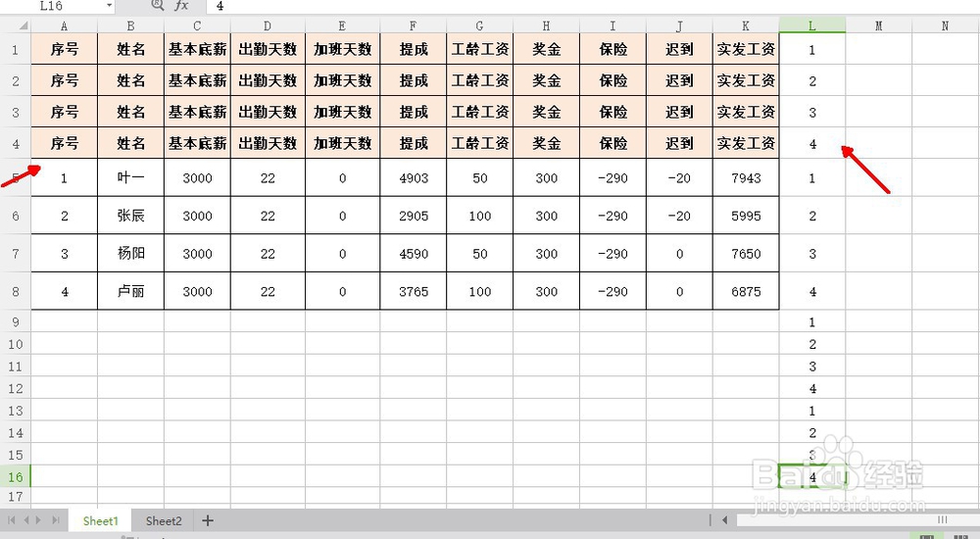Viewport: 980px width, 539px height.
Task: Select highlighted row 16 header
Action: tap(16, 476)
